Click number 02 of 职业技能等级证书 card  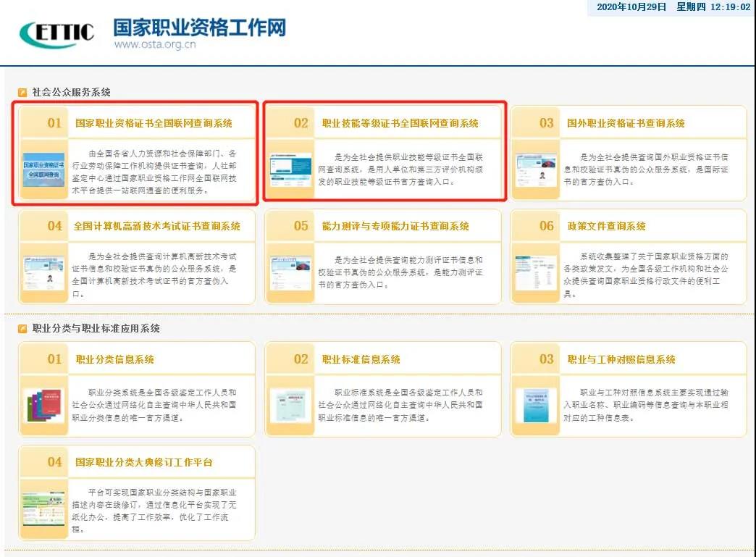301,123
